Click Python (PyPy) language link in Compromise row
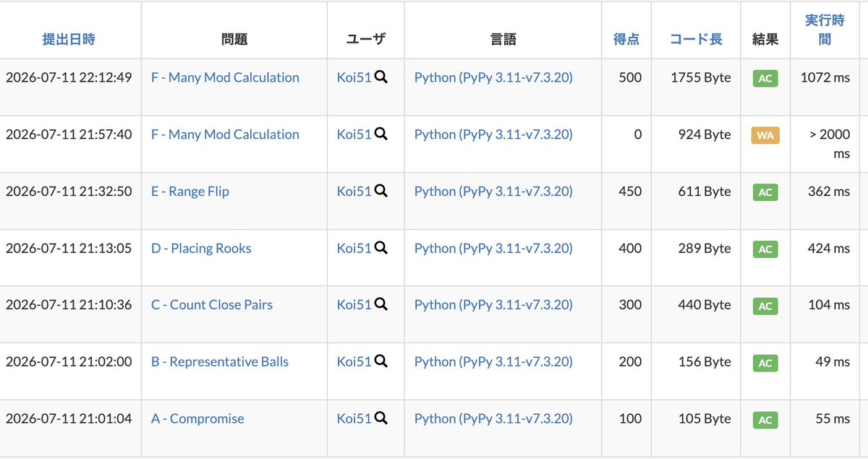The width and height of the screenshot is (868, 459). tap(493, 419)
